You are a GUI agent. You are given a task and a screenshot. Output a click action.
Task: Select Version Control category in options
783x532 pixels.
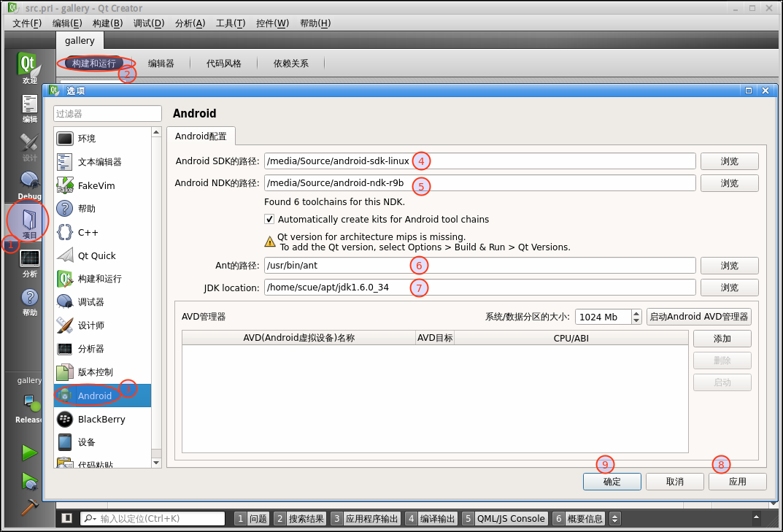(102, 372)
